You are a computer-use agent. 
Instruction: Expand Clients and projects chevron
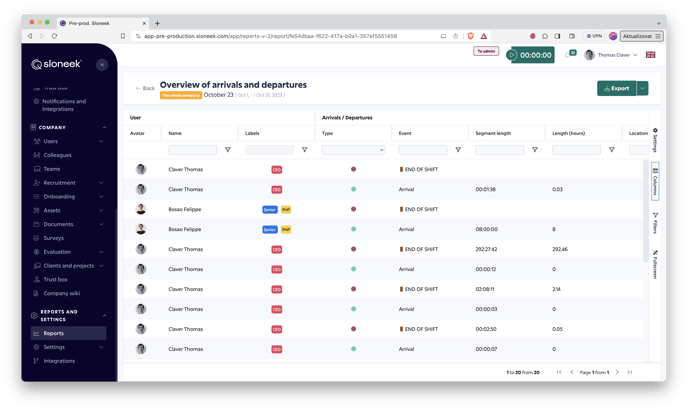coord(101,266)
